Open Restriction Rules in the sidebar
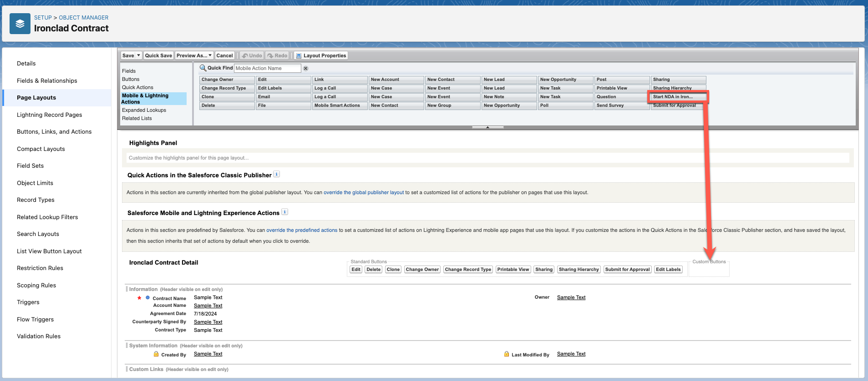Viewport: 868px width, 381px height. click(x=40, y=268)
